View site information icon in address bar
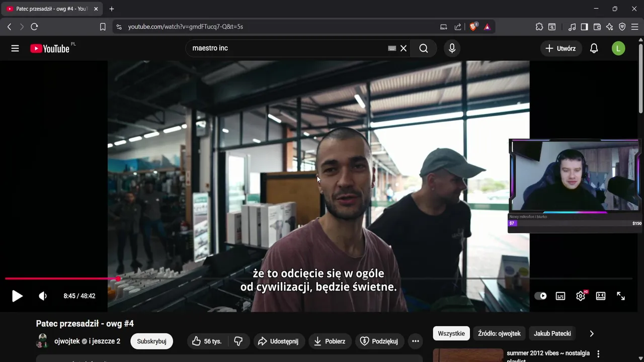 coord(119,27)
